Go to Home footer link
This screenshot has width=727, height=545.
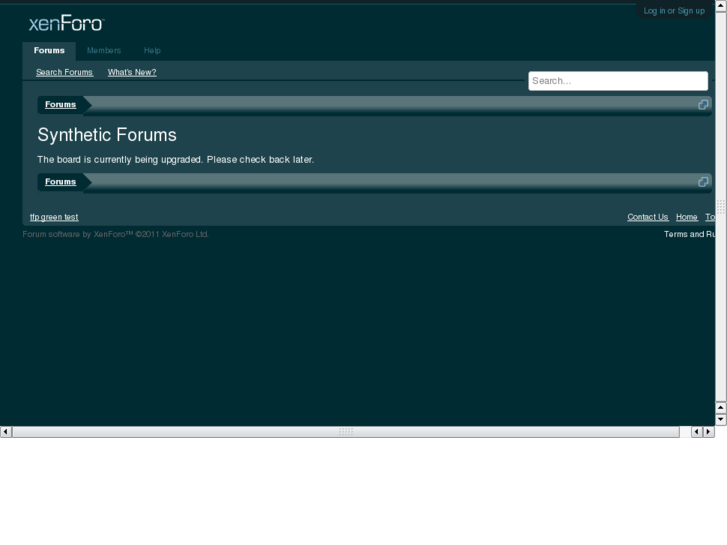pyautogui.click(x=687, y=217)
